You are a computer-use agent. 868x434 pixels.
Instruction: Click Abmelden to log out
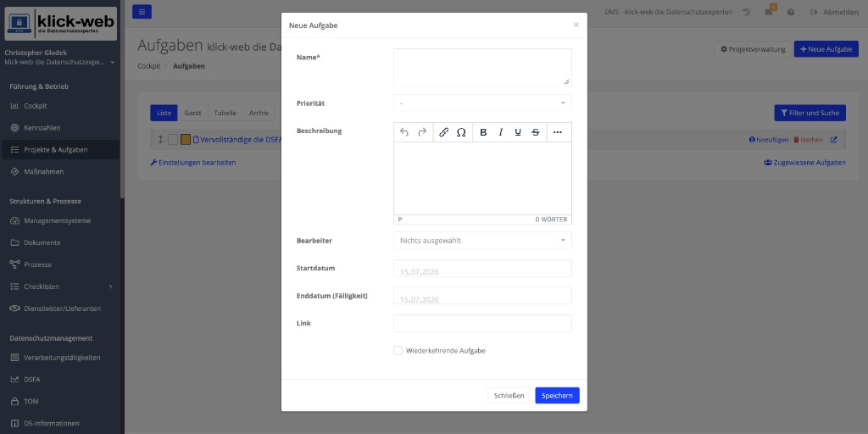(x=834, y=12)
